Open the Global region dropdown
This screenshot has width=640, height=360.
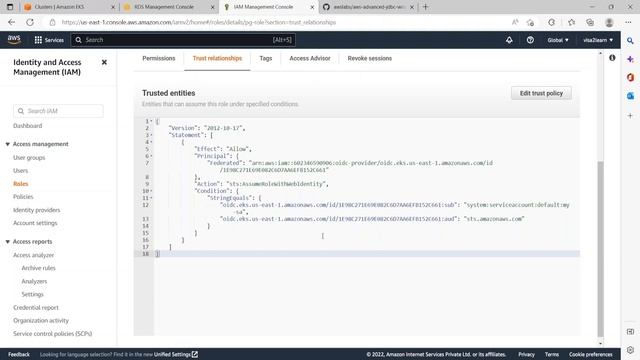(558, 40)
